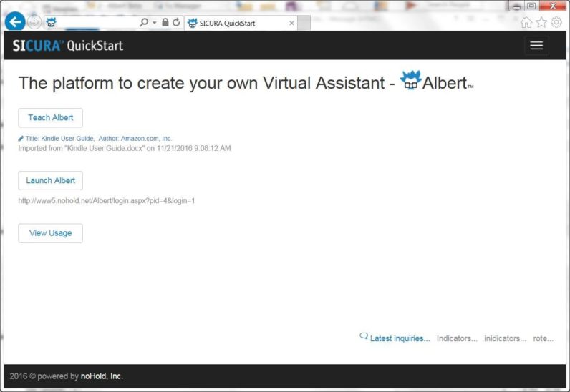The width and height of the screenshot is (570, 392).
Task: Follow the noHold, Inc. footer link
Action: [x=102, y=376]
